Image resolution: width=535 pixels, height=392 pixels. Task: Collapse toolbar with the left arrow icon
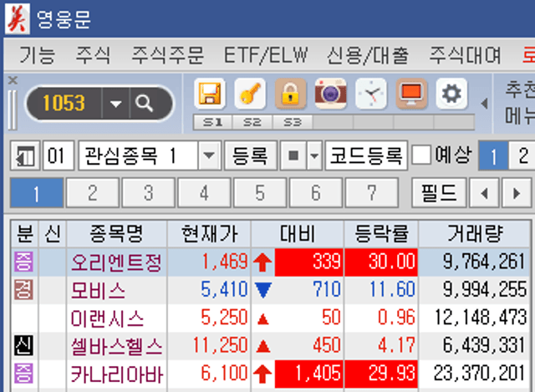coord(484,104)
